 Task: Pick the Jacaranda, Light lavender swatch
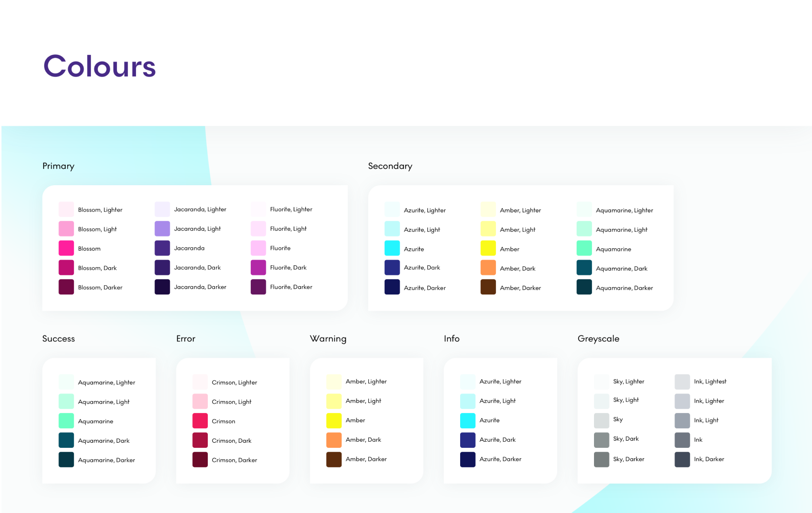coord(162,229)
